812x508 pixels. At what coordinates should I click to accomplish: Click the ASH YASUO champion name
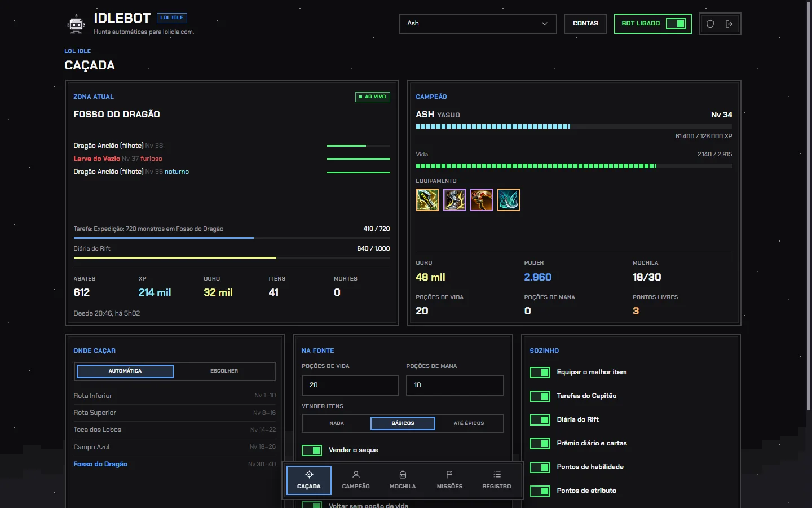point(438,115)
